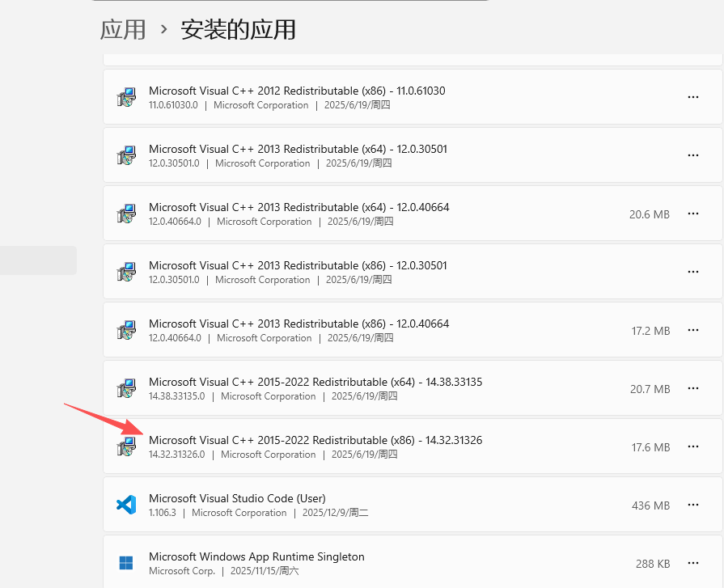Click icon of Visual C++ 2013 x64 12.0.30501

pyautogui.click(x=125, y=155)
